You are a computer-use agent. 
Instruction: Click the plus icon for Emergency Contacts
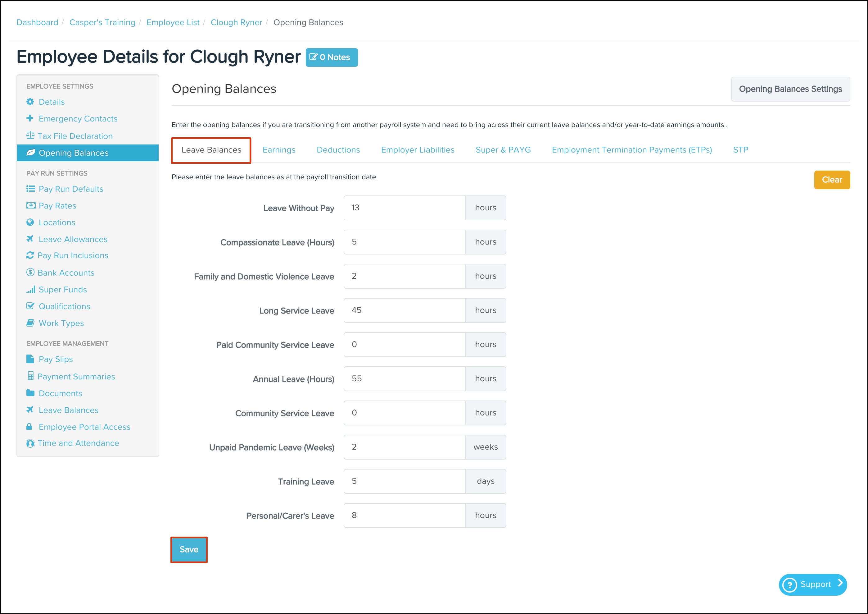30,118
